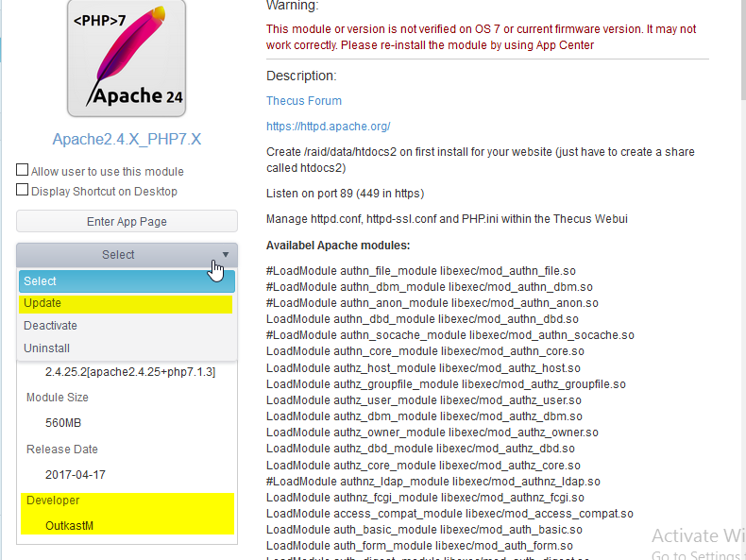Enable Allow user to use this module
Screen dimensions: 746x560
[x=22, y=170]
